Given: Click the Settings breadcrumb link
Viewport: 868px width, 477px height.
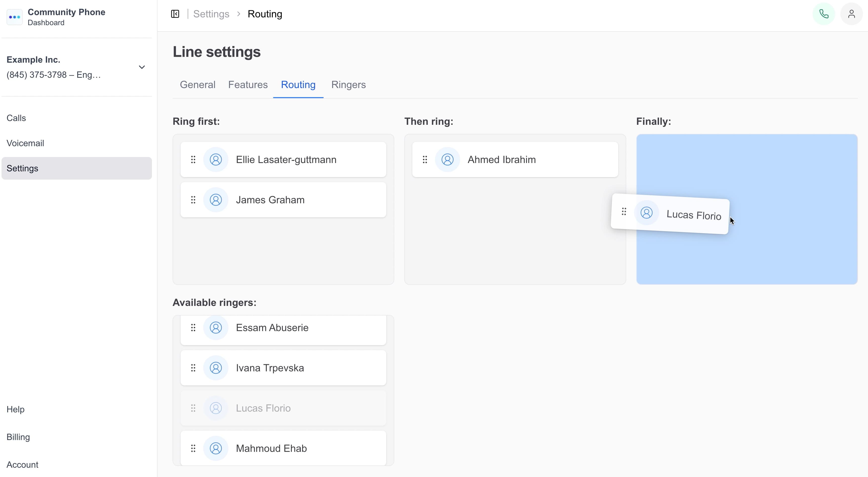Looking at the screenshot, I should tap(211, 14).
